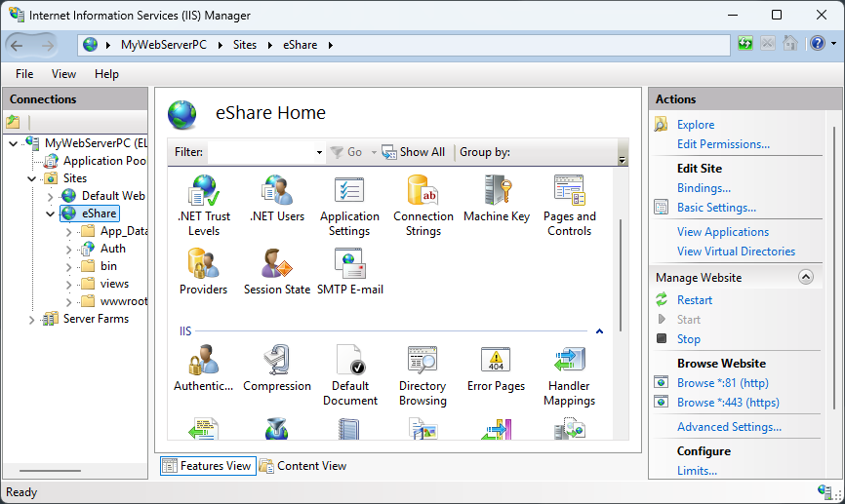Open Handler Mappings feature icon
845x504 pixels.
click(x=569, y=374)
